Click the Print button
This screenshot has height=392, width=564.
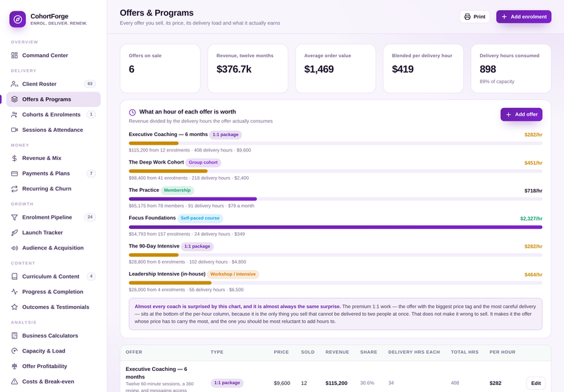click(x=474, y=16)
